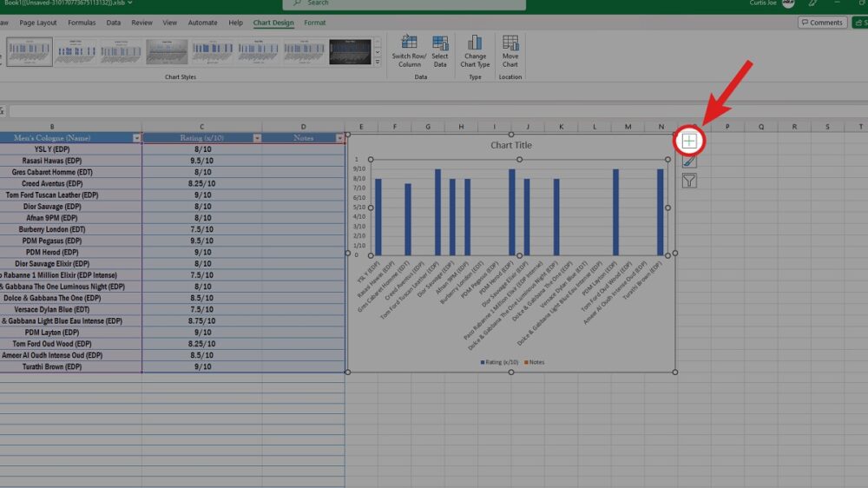Open the Chart Styles paintbrush button
The image size is (868, 488).
point(688,161)
